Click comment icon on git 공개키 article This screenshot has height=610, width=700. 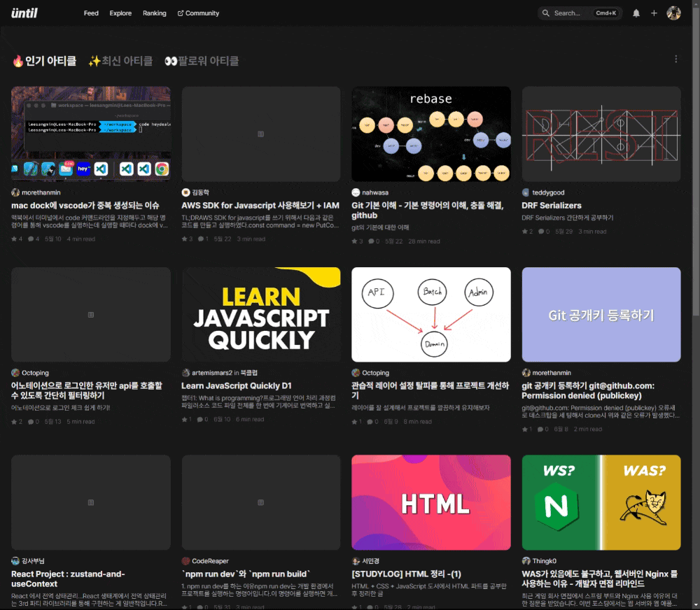click(540, 429)
